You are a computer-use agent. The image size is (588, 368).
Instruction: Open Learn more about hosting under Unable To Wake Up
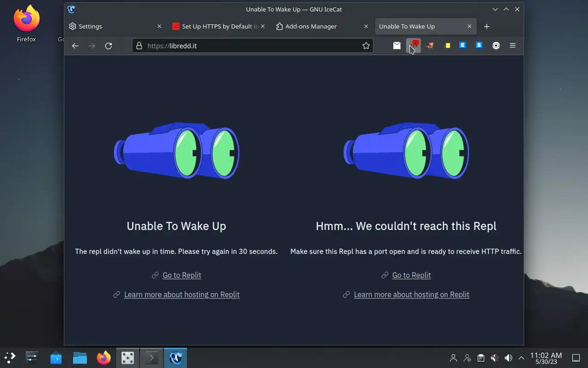click(182, 294)
